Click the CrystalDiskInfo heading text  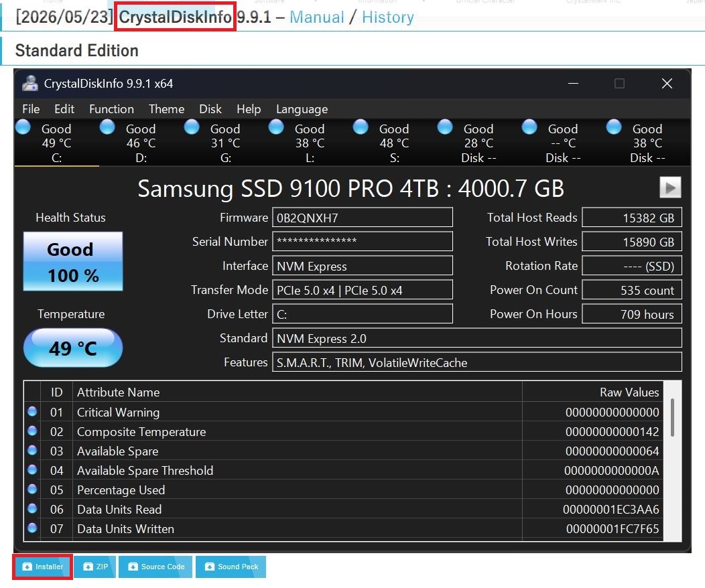[x=175, y=17]
